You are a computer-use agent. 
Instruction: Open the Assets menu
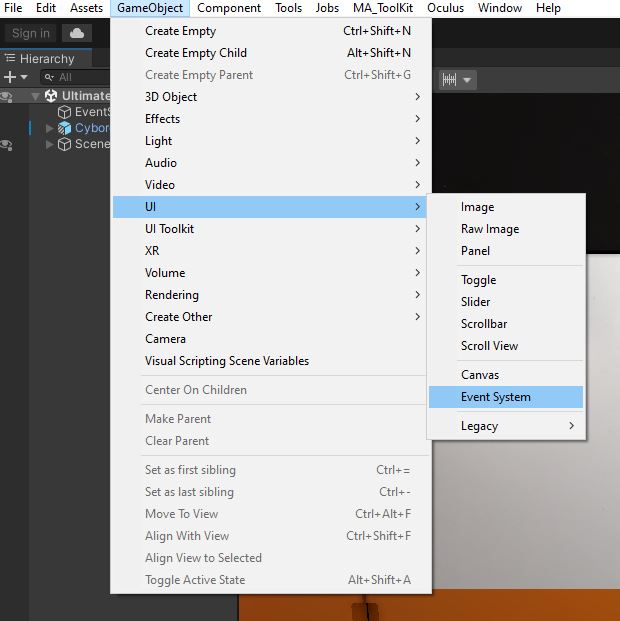[86, 8]
